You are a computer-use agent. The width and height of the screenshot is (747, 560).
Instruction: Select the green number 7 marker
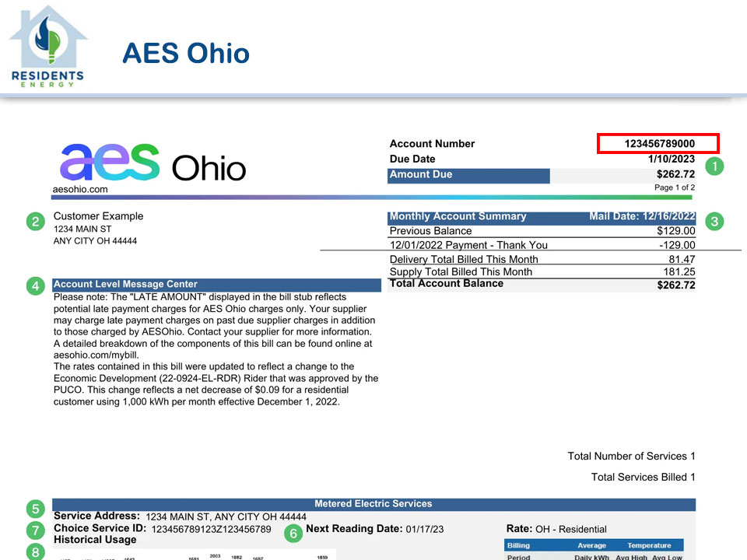pyautogui.click(x=35, y=530)
